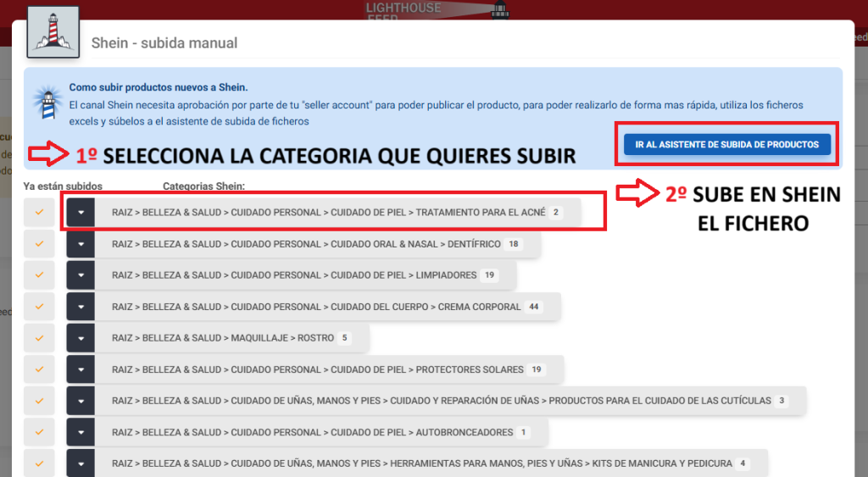Select the Autobronceadores category text
This screenshot has height=477, width=868.
312,432
